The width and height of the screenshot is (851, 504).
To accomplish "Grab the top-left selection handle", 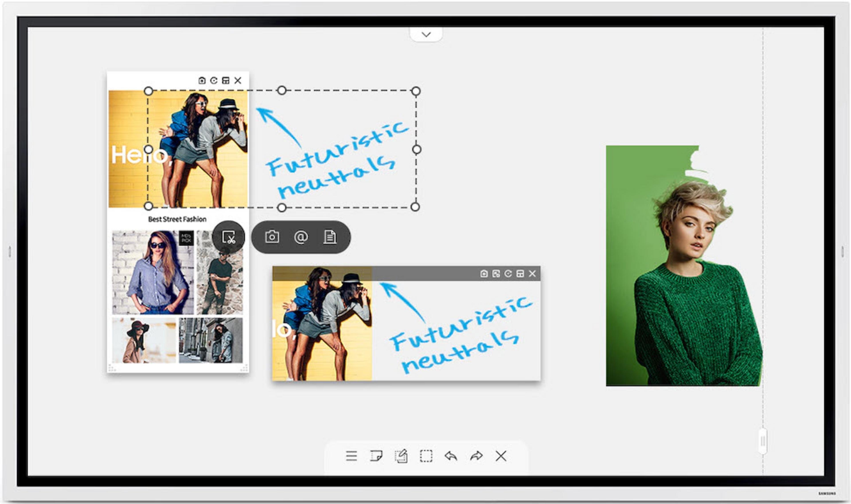I will pos(148,91).
